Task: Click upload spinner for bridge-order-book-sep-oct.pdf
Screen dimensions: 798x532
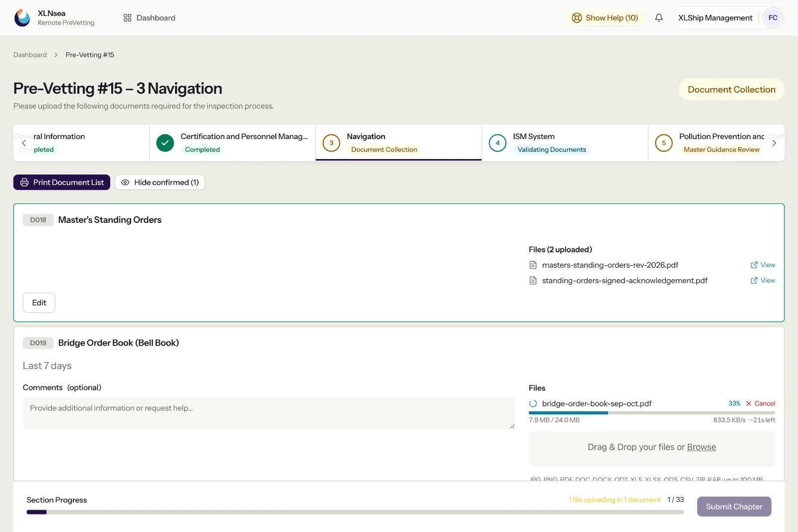Action: click(x=533, y=404)
